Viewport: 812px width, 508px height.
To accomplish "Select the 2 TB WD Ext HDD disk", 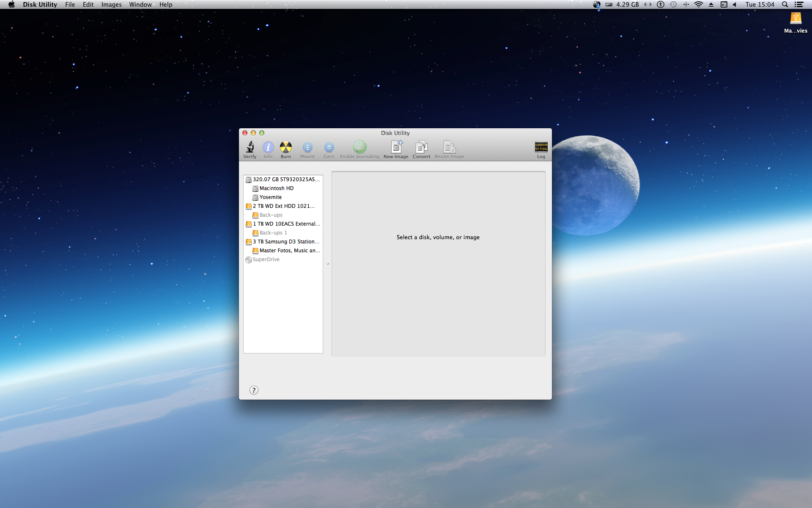I will pyautogui.click(x=283, y=206).
